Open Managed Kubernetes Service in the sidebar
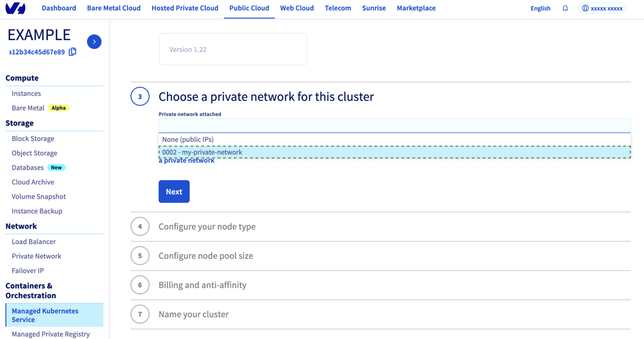 [45, 315]
